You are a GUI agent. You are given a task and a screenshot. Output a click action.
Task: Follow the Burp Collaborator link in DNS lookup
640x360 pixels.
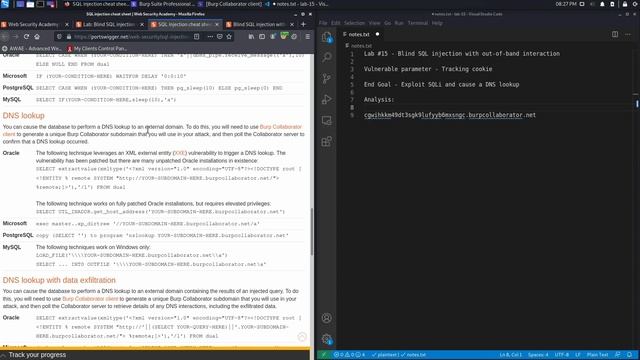(x=281, y=127)
